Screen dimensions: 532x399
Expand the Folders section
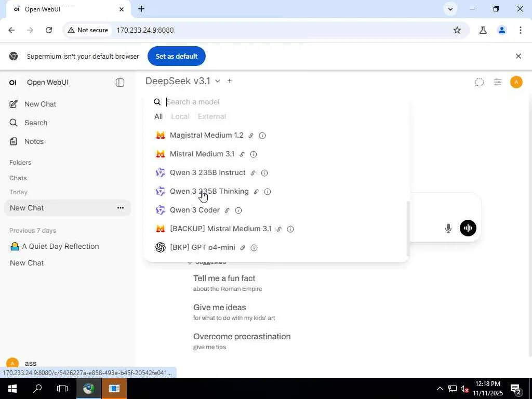coord(20,163)
